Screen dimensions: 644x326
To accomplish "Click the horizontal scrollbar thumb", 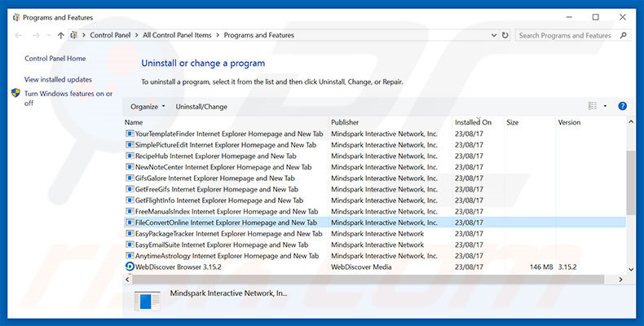I will [368, 280].
